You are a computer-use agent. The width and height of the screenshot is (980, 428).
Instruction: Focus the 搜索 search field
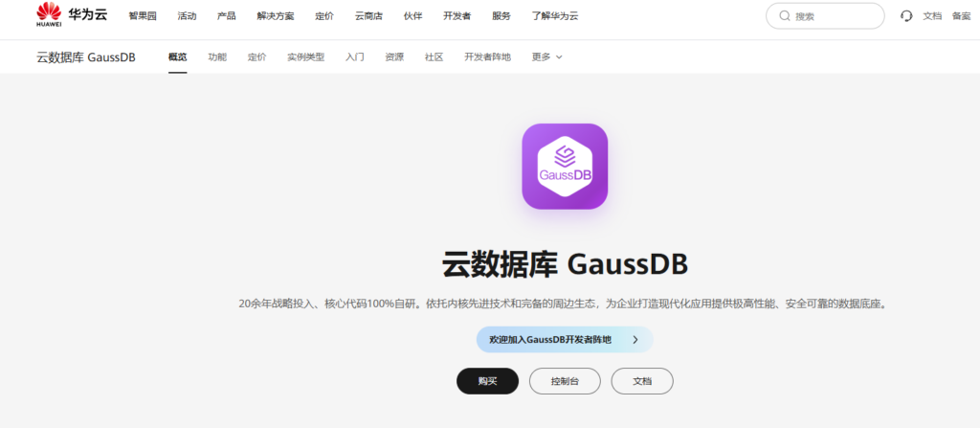point(825,16)
